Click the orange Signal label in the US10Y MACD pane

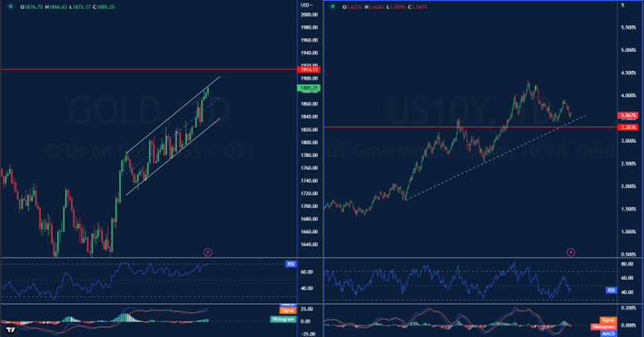pyautogui.click(x=608, y=320)
